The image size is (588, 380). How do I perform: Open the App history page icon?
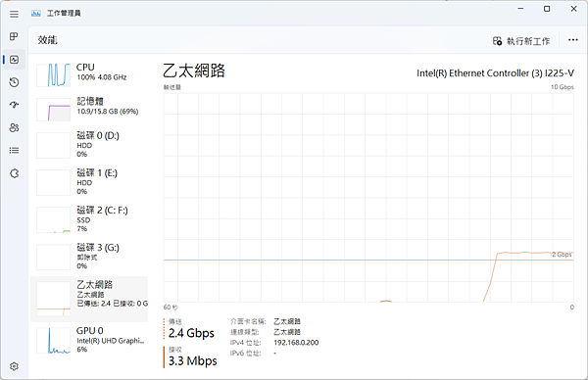pos(15,82)
